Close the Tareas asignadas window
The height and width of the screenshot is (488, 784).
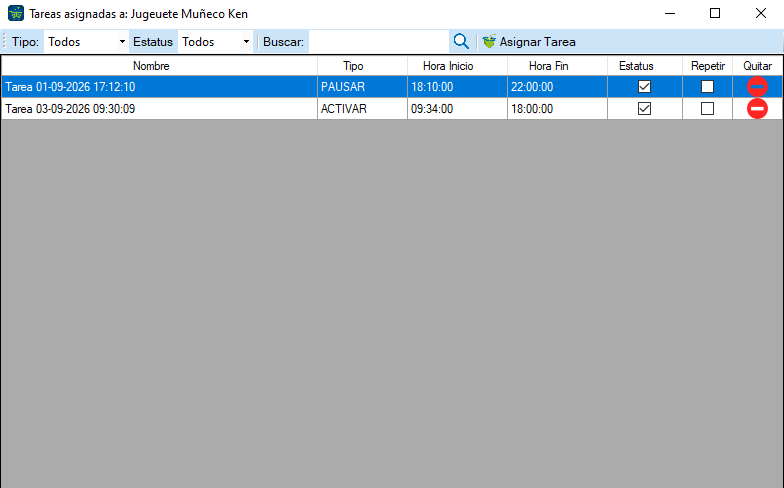click(760, 14)
